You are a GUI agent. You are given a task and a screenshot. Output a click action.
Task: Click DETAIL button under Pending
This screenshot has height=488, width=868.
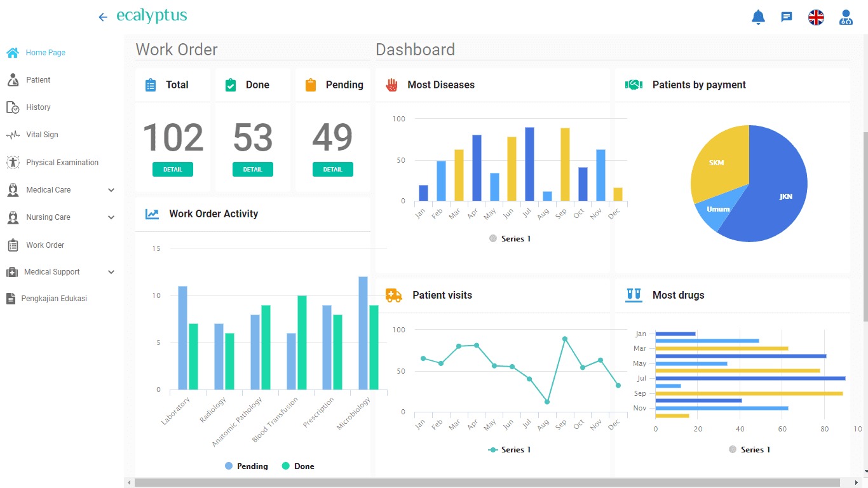[x=333, y=170]
